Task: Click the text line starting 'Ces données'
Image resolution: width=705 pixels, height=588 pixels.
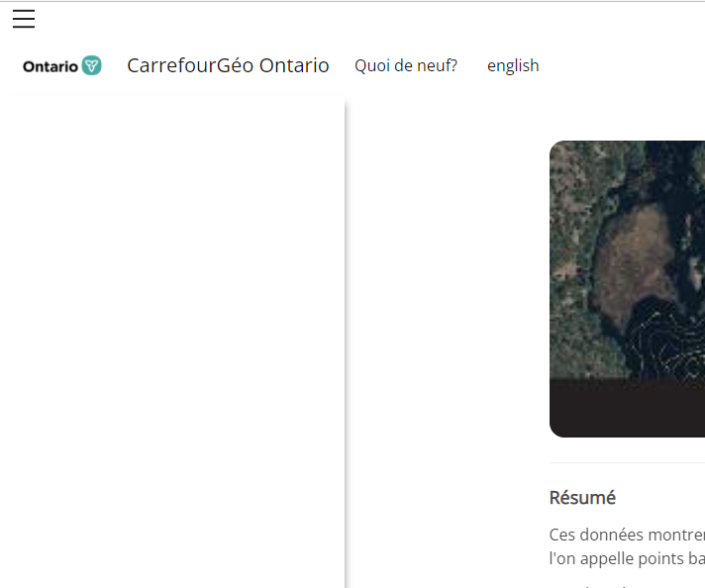Action: (627, 535)
